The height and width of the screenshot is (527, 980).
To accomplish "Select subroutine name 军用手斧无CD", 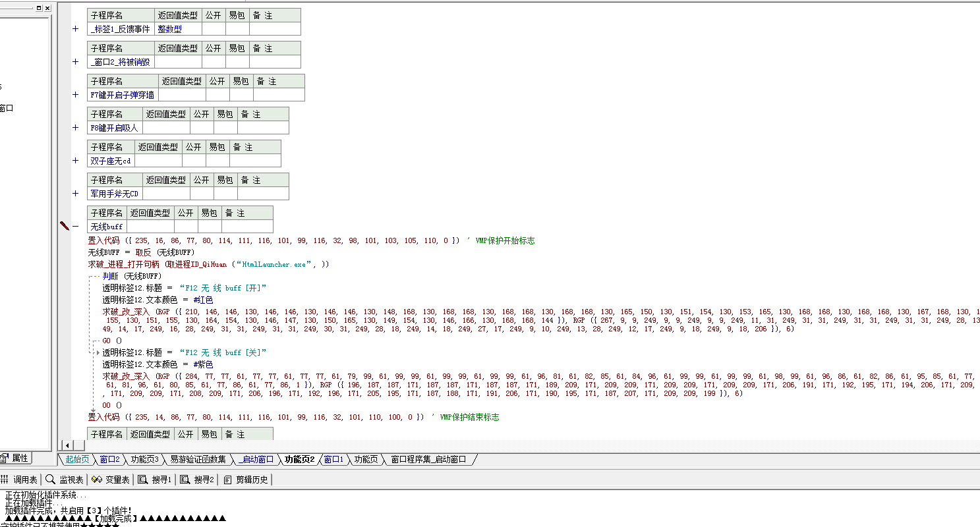I will point(115,194).
